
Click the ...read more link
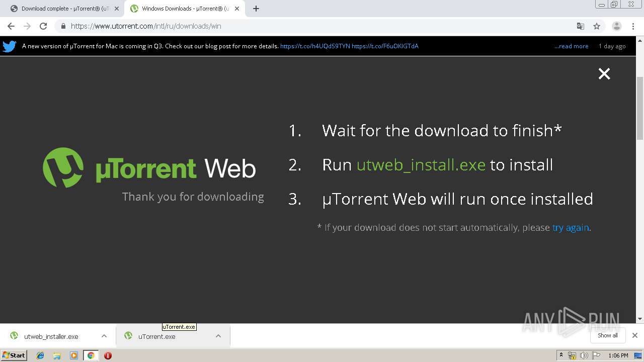point(572,46)
